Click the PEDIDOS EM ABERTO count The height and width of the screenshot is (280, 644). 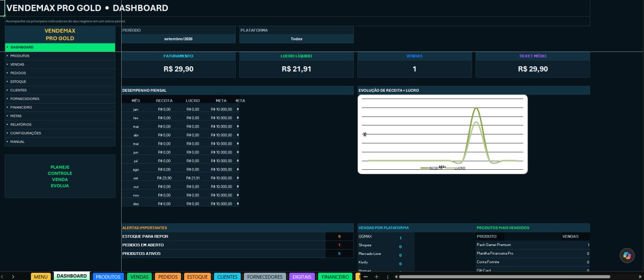pos(339,245)
